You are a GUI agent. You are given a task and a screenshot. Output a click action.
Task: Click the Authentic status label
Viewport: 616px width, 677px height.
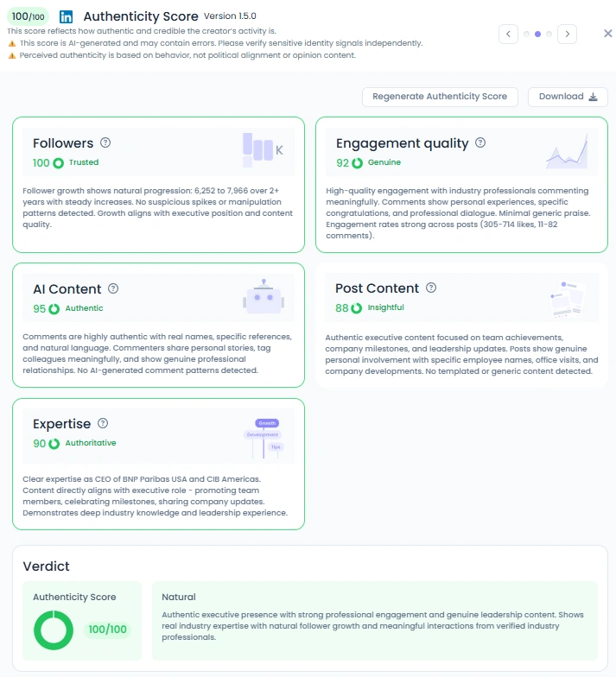85,308
